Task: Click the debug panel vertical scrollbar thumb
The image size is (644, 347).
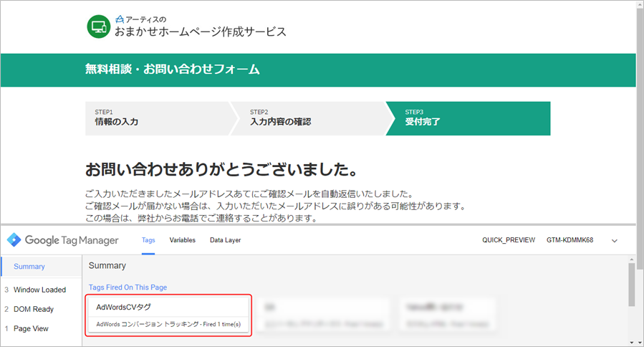Action: [632, 285]
